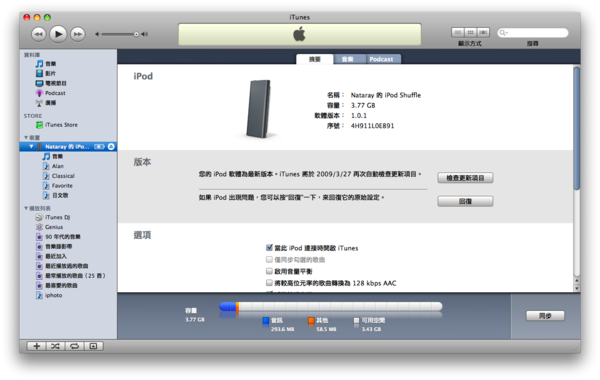600x380 pixels.
Task: Click the 3.77 GB capacity value
Action: tap(363, 105)
